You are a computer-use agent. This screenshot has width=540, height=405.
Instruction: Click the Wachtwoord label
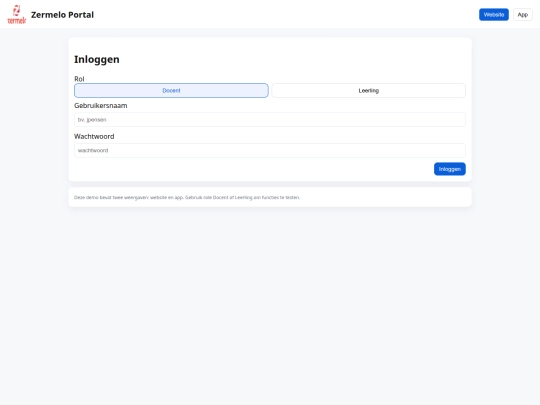point(94,136)
